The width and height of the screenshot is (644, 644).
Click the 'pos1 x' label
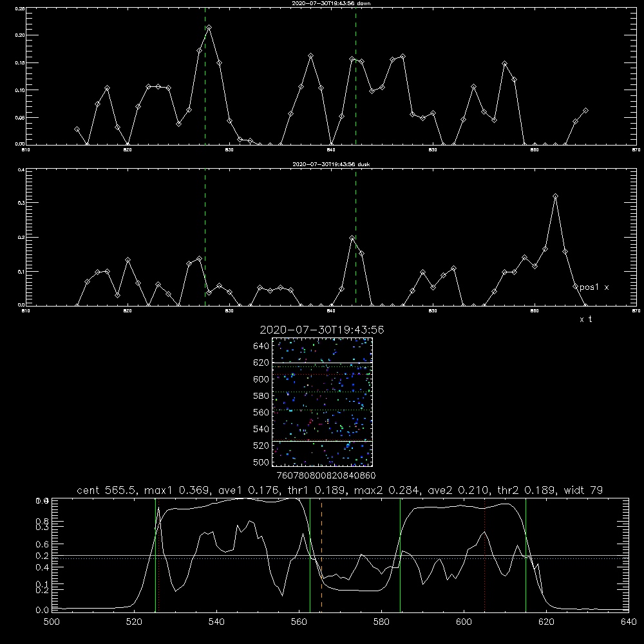(x=594, y=287)
